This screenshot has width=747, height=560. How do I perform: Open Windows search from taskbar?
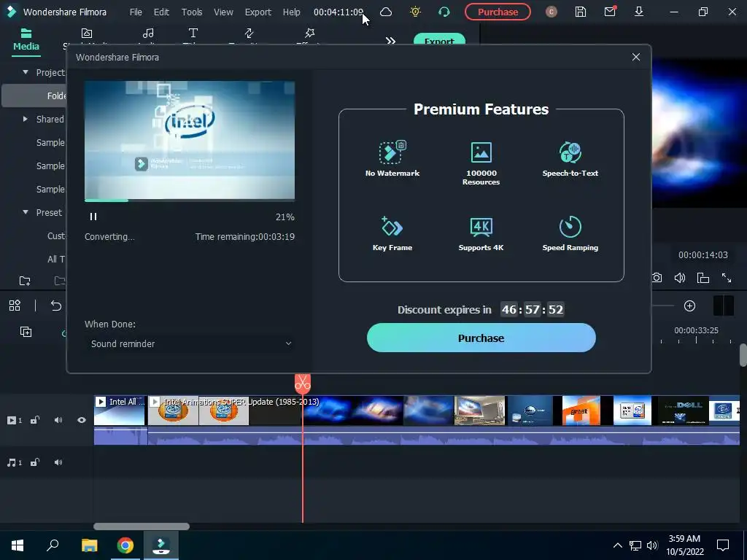53,545
